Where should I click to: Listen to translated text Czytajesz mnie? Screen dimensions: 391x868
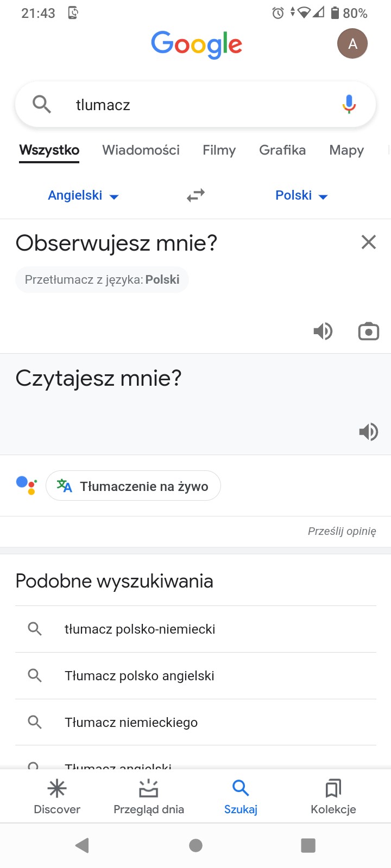pyautogui.click(x=368, y=432)
